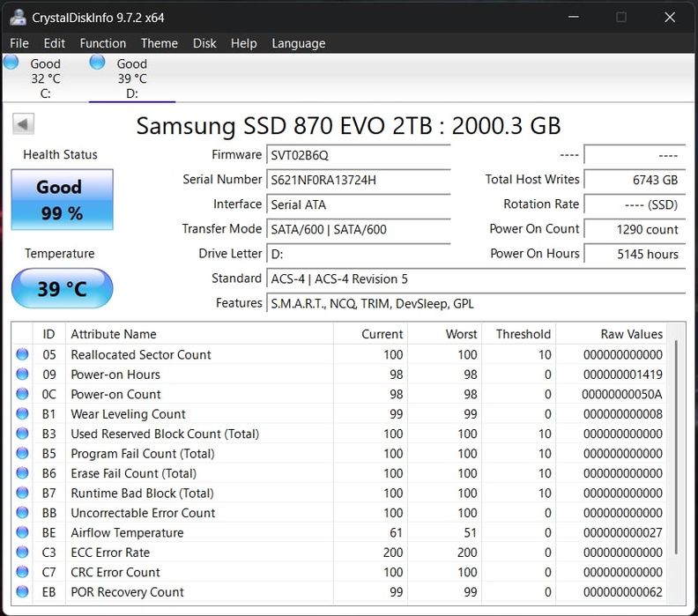Click the Good 99 % health status button
This screenshot has height=616, width=698.
pyautogui.click(x=62, y=199)
